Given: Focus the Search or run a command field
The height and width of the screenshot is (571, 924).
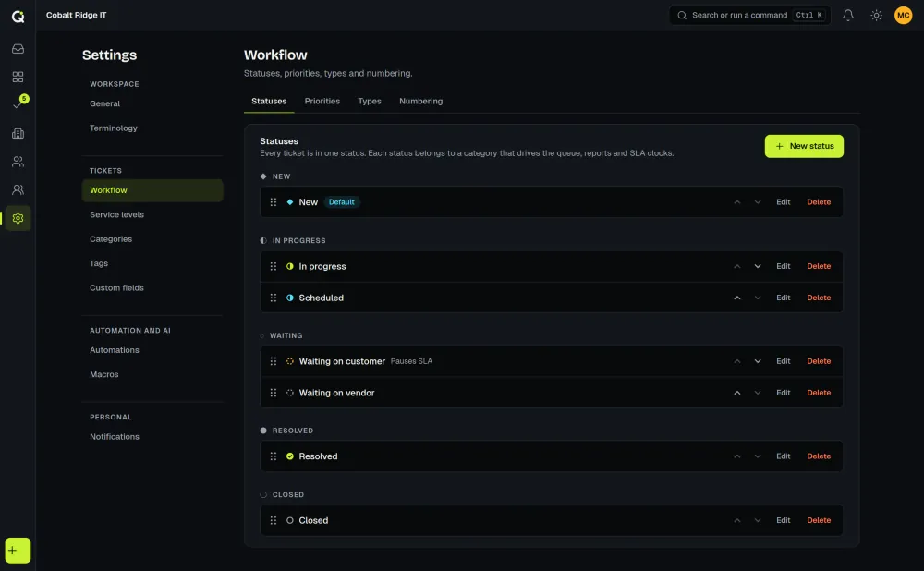Looking at the screenshot, I should click(749, 16).
